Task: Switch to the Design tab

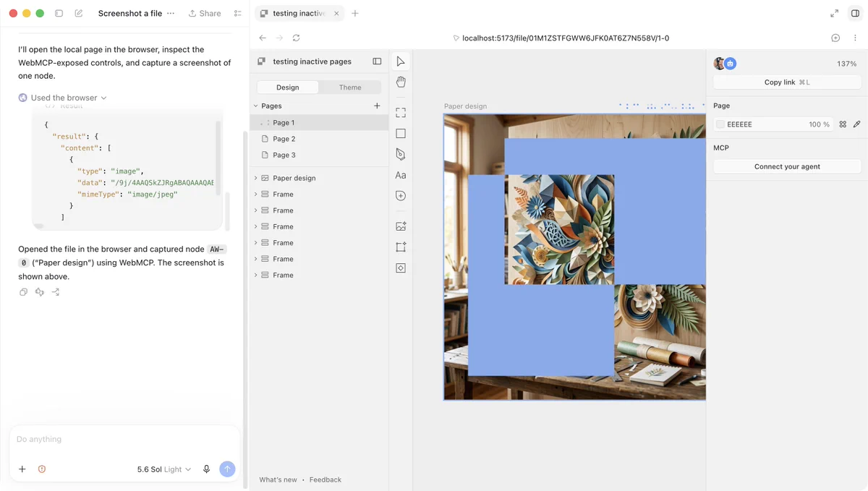Action: tap(287, 87)
